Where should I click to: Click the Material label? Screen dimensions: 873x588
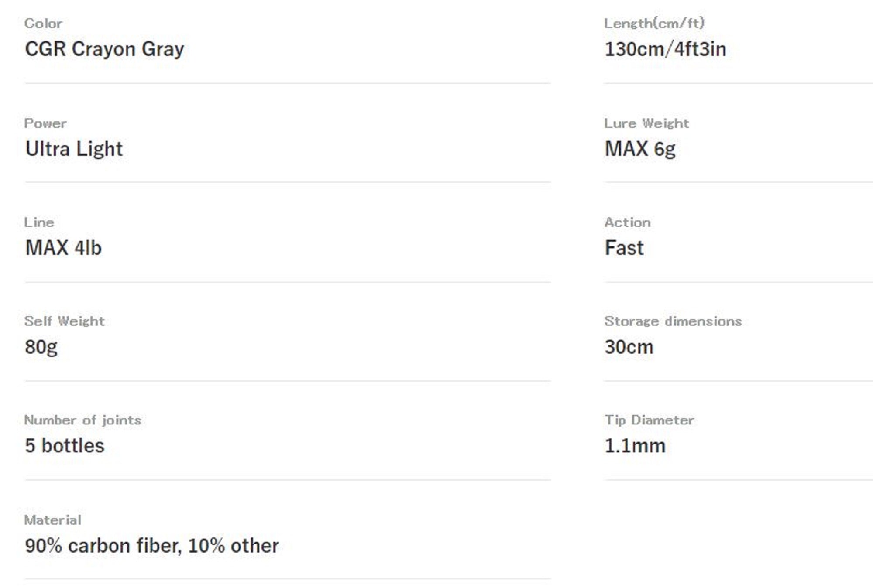point(53,520)
